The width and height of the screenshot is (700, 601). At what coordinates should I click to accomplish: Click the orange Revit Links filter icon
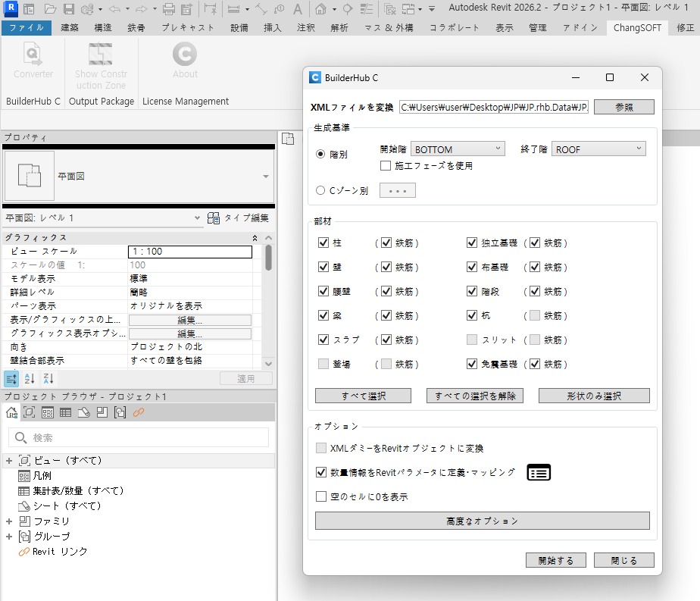click(139, 412)
